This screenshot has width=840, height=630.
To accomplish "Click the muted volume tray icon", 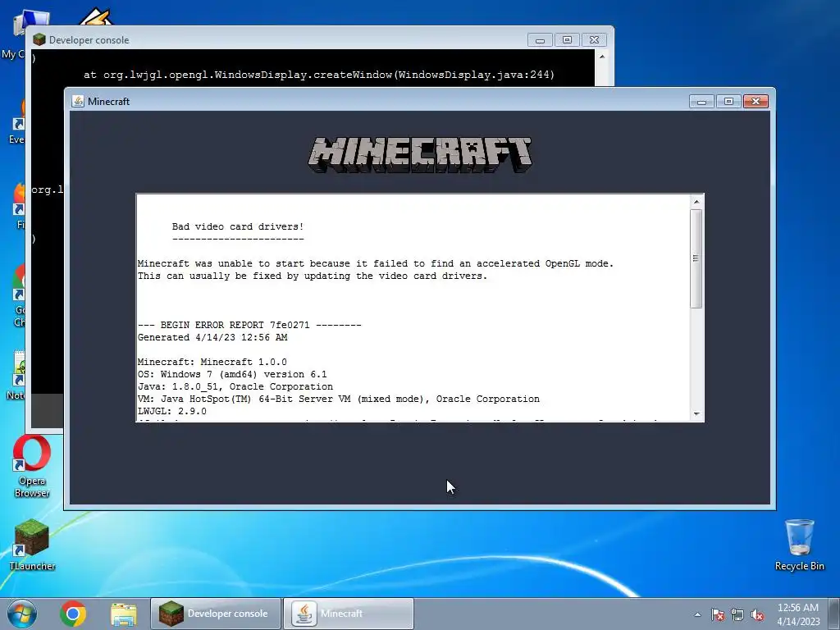I will coord(757,614).
